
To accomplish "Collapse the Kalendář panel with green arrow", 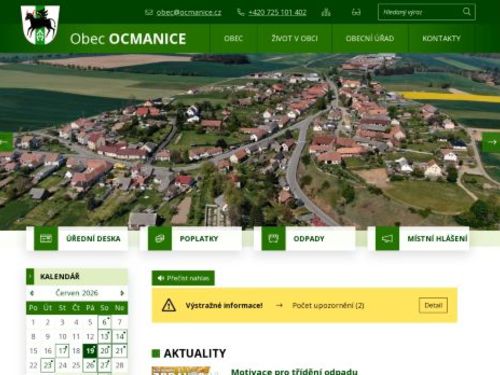I will tap(30, 276).
